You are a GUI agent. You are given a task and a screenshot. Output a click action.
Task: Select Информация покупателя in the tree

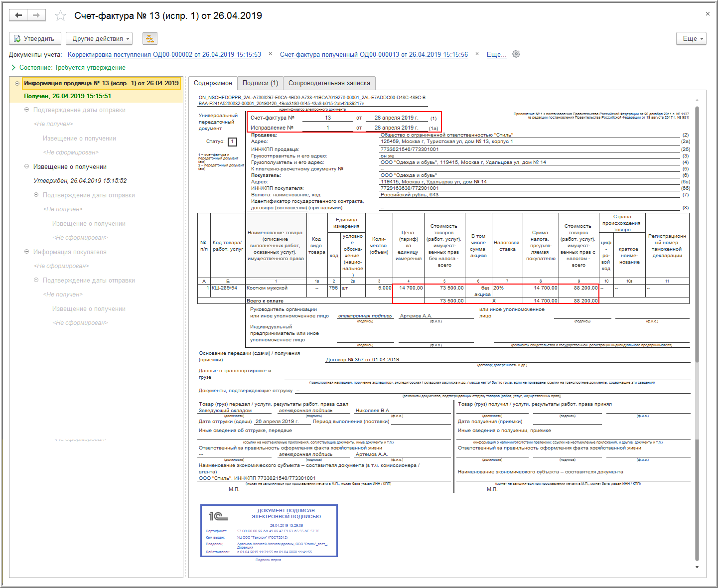tap(70, 252)
